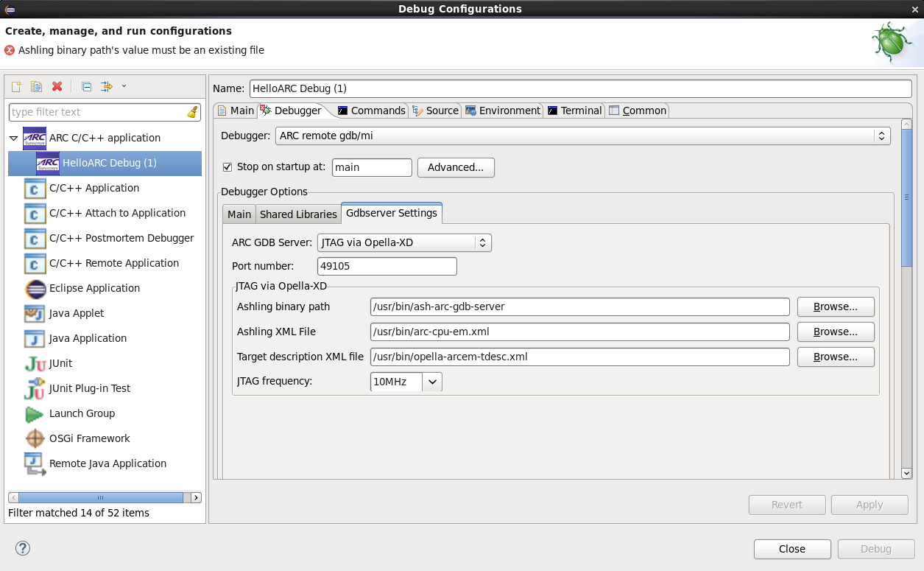
Task: Select the Remote Java Application icon
Action: tap(35, 463)
